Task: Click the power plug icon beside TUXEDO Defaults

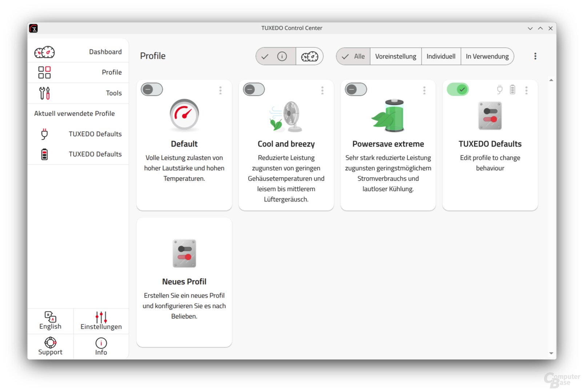Action: coord(44,134)
